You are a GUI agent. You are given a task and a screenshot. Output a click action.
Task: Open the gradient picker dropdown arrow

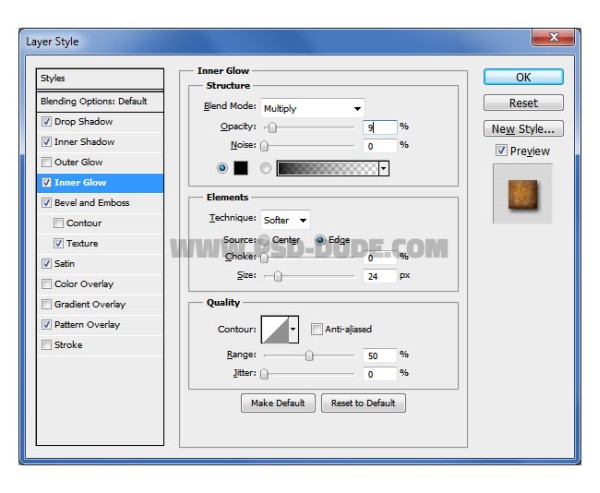pos(383,168)
